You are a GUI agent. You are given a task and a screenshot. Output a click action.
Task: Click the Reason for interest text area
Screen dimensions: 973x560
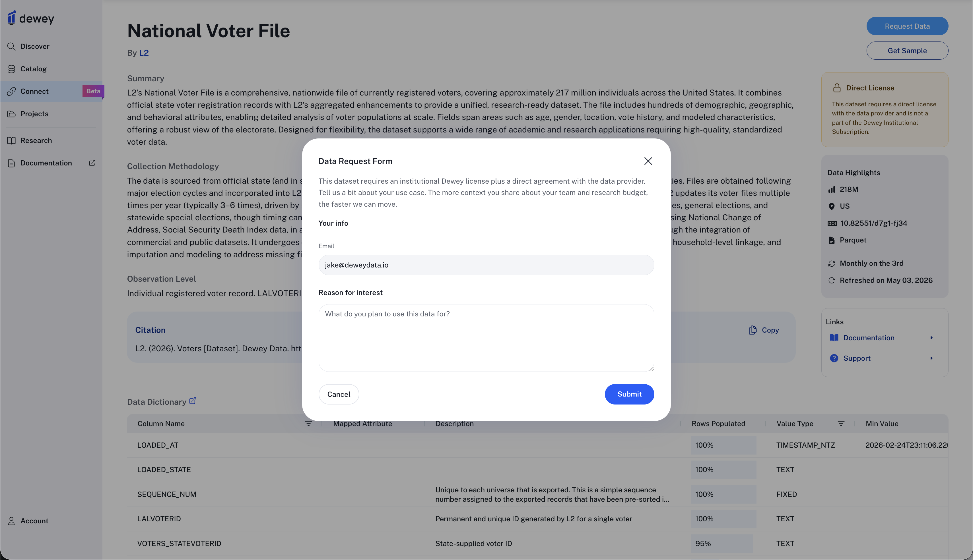tap(486, 338)
